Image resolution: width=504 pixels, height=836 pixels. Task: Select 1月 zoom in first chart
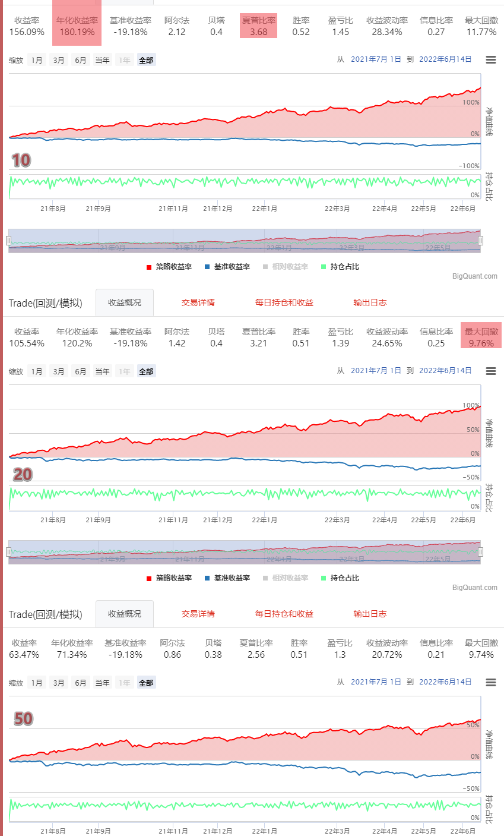coord(37,60)
